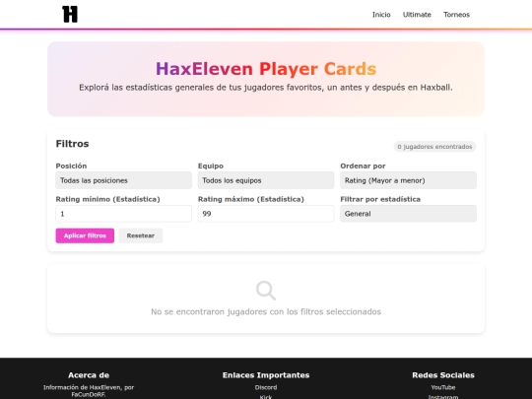Click the Redes Sociales footer heading

click(443, 375)
